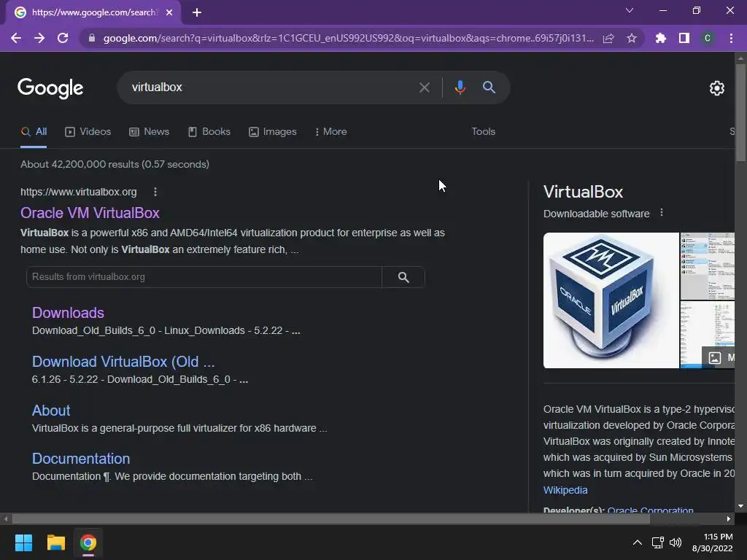
Task: Switch to Videos results tab
Action: click(88, 132)
